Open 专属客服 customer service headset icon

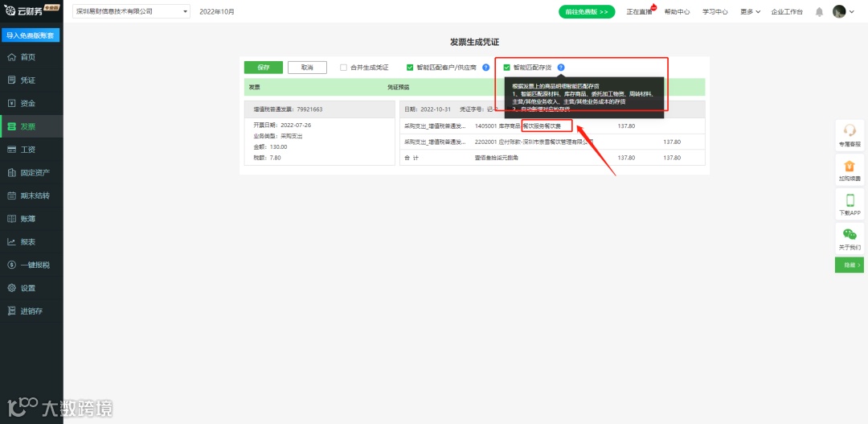coord(850,130)
